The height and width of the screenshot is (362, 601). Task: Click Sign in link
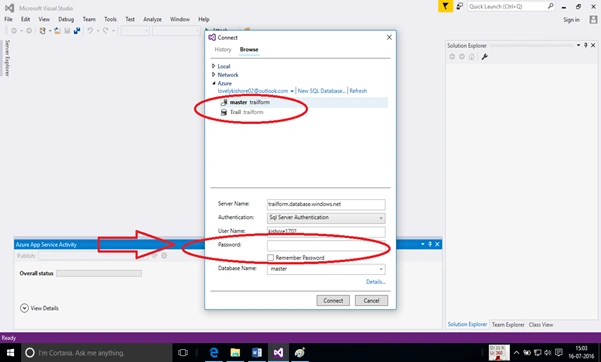(x=571, y=20)
